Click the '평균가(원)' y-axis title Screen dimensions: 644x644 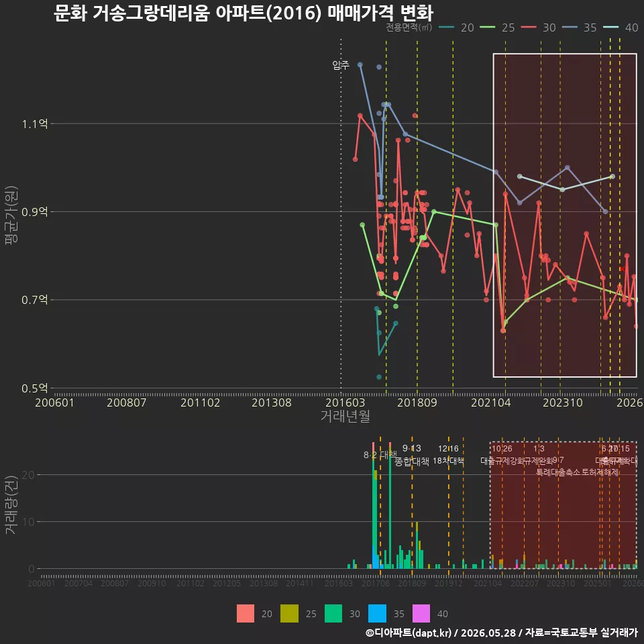[x=11, y=215]
